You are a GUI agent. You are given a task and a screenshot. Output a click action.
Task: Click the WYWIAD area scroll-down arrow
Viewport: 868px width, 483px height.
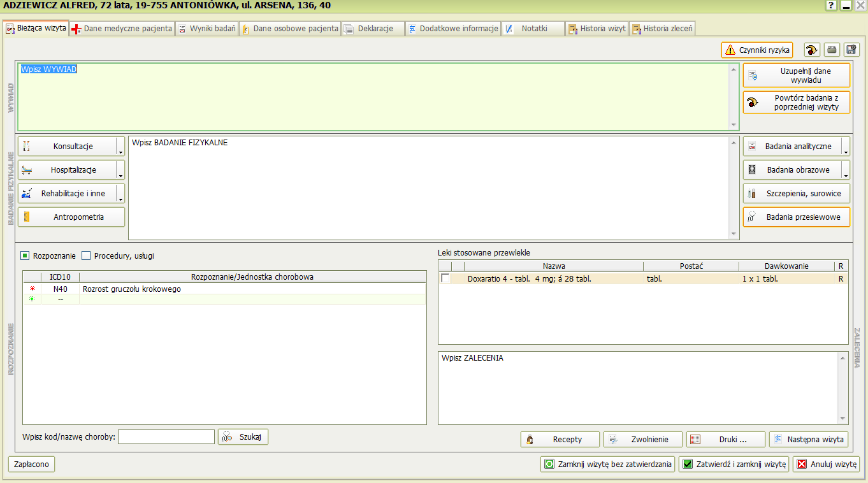733,126
